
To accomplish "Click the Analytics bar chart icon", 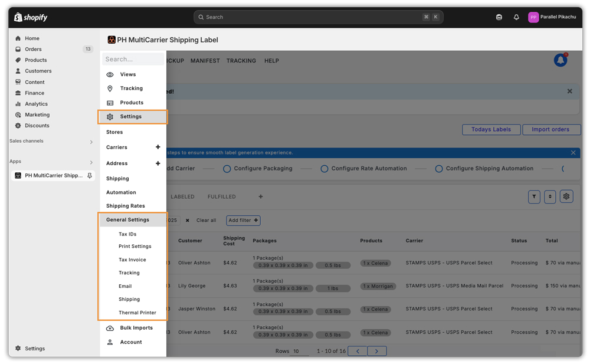I will [18, 104].
